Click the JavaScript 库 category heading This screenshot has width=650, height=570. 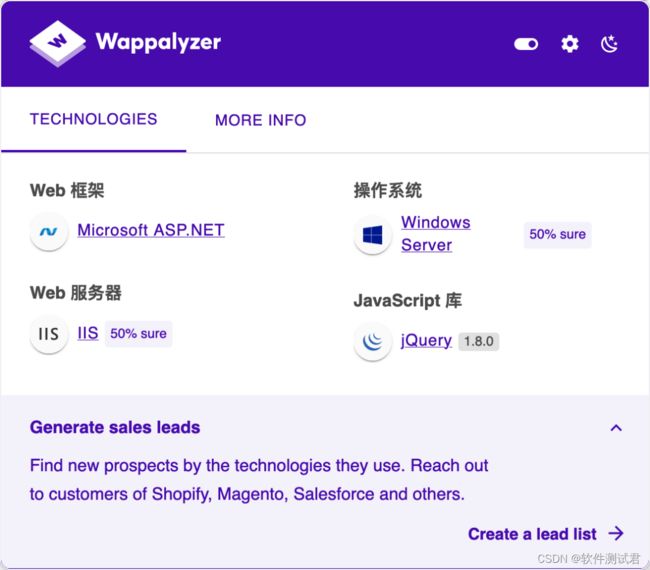(x=407, y=301)
